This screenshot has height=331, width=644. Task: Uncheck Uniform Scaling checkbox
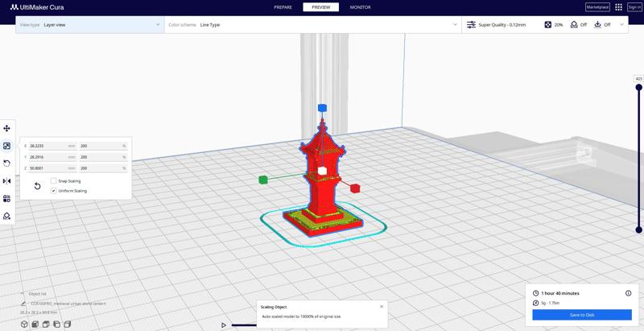(x=53, y=191)
